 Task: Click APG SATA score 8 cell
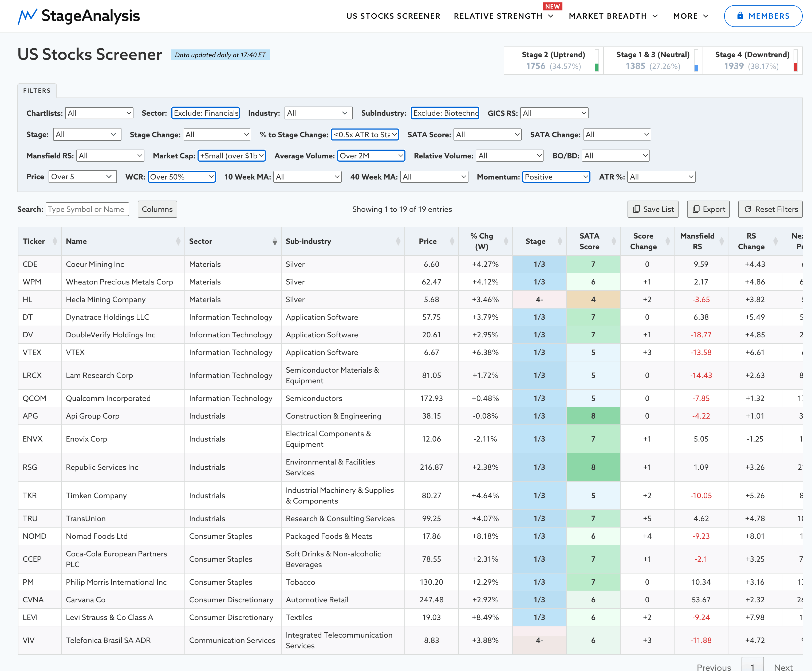pos(593,416)
